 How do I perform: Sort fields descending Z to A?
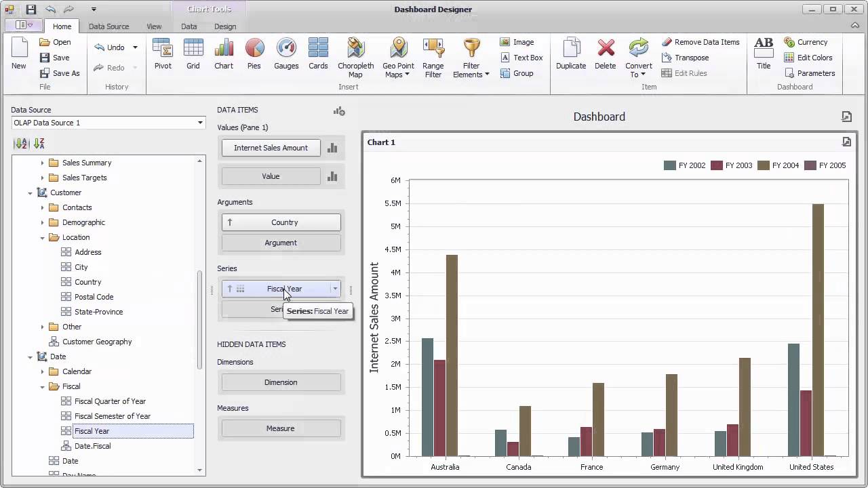tap(39, 144)
